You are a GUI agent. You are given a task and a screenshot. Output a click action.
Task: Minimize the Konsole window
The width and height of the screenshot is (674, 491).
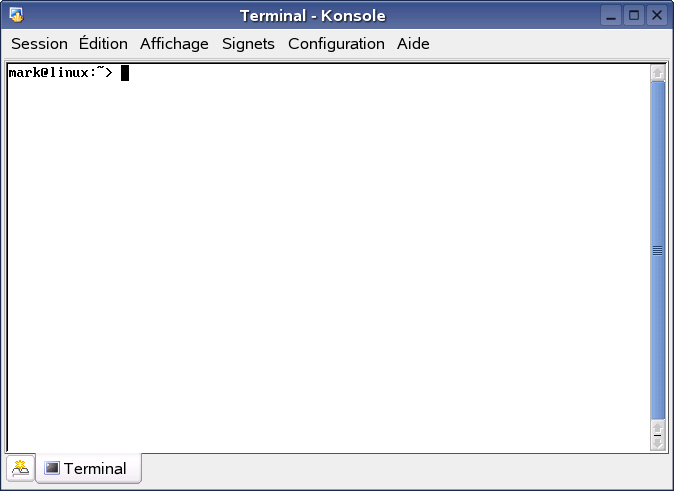[611, 16]
